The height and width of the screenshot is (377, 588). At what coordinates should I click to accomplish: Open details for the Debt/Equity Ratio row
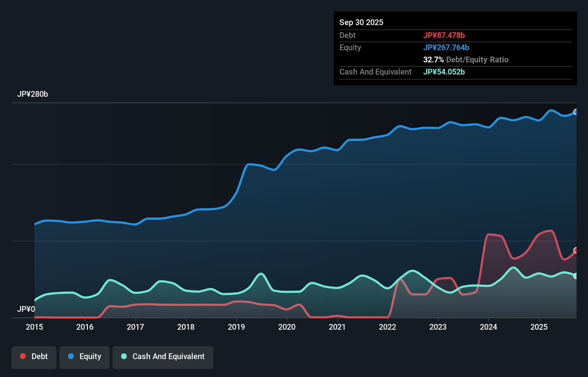click(x=466, y=59)
